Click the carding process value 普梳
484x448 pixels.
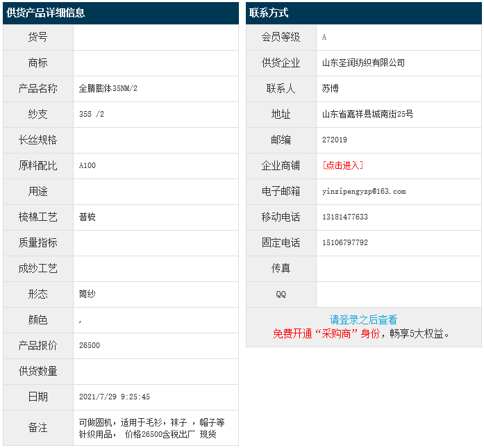[x=87, y=217]
